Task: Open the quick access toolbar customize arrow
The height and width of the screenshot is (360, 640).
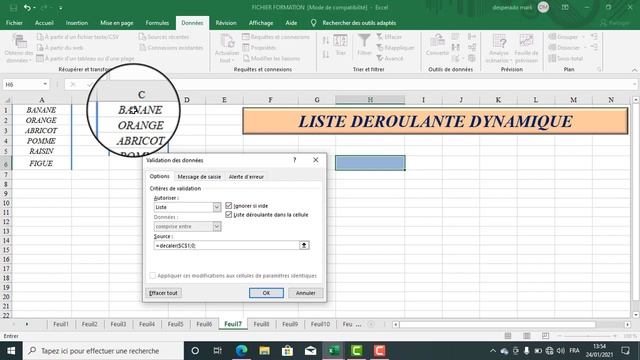Action: pyautogui.click(x=60, y=8)
